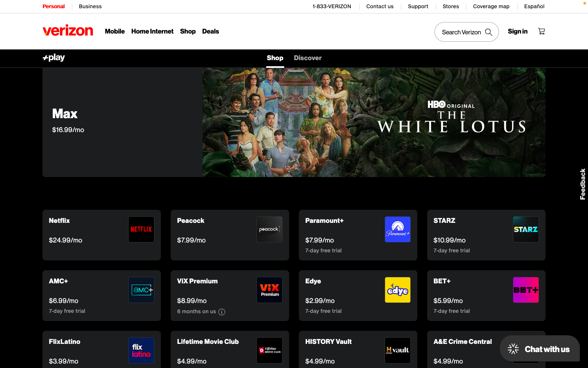
Task: Click the Edye title text
Action: click(x=313, y=281)
